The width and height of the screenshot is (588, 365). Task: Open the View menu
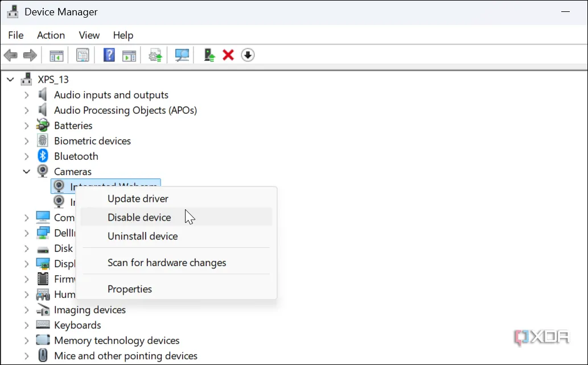[x=89, y=35]
